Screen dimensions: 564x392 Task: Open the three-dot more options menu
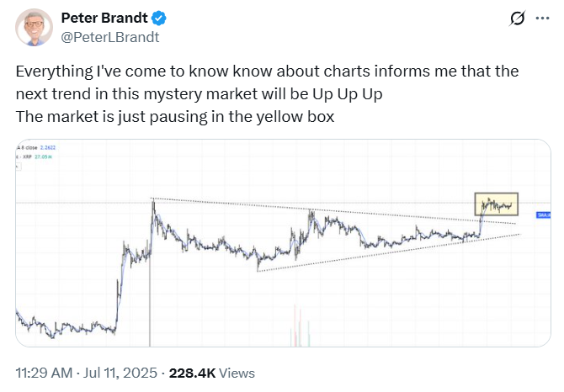pos(542,18)
